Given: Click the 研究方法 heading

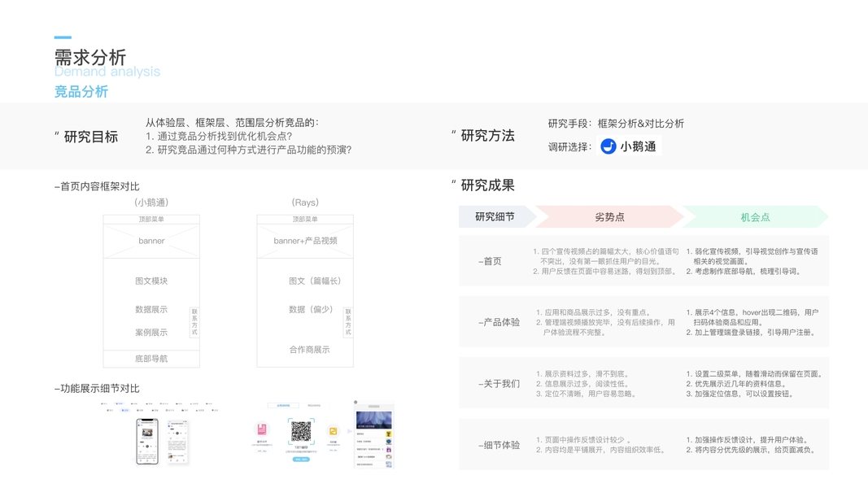Looking at the screenshot, I should [488, 136].
